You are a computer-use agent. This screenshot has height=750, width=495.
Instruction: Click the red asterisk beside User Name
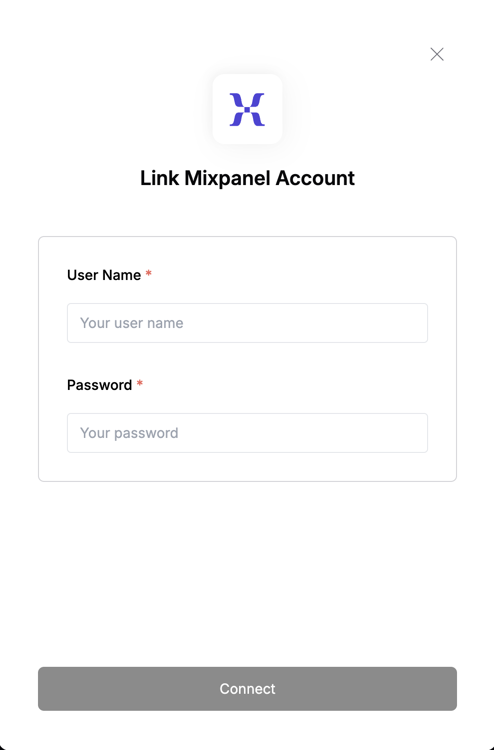pos(148,274)
